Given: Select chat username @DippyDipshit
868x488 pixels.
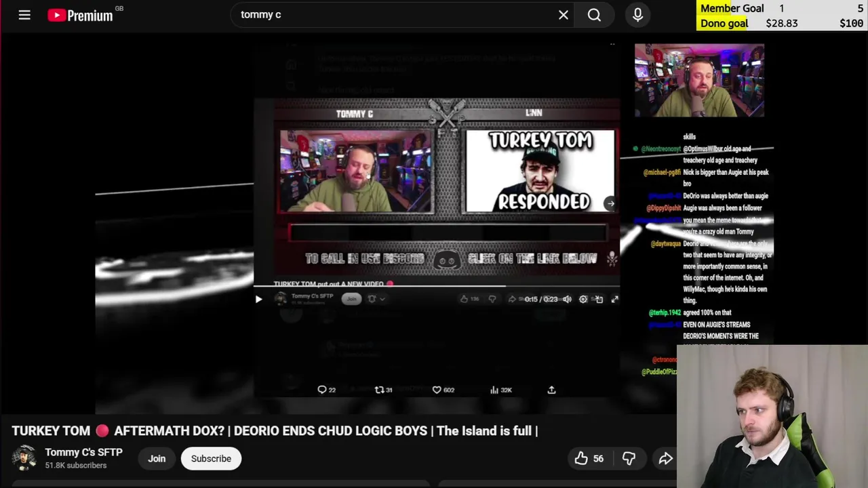Looking at the screenshot, I should click(x=663, y=208).
